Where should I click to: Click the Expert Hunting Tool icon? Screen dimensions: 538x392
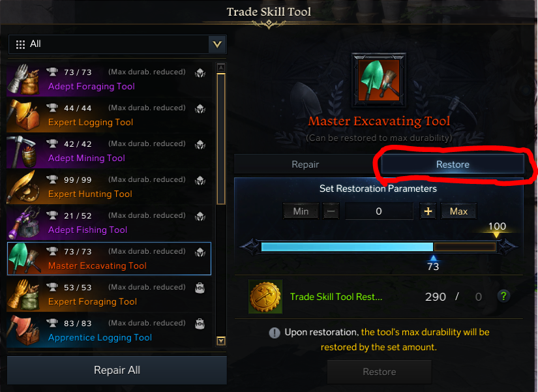click(23, 187)
